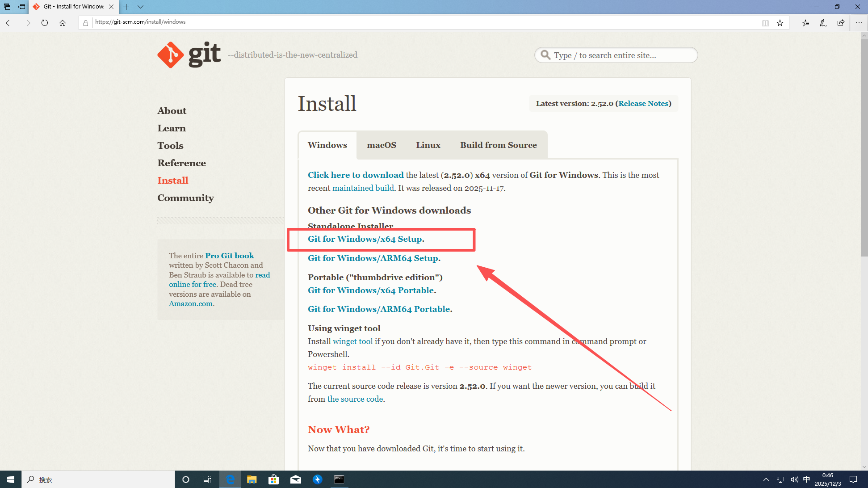Viewport: 868px width, 488px height.
Task: Switch to Build from Source tab
Action: [x=498, y=145]
